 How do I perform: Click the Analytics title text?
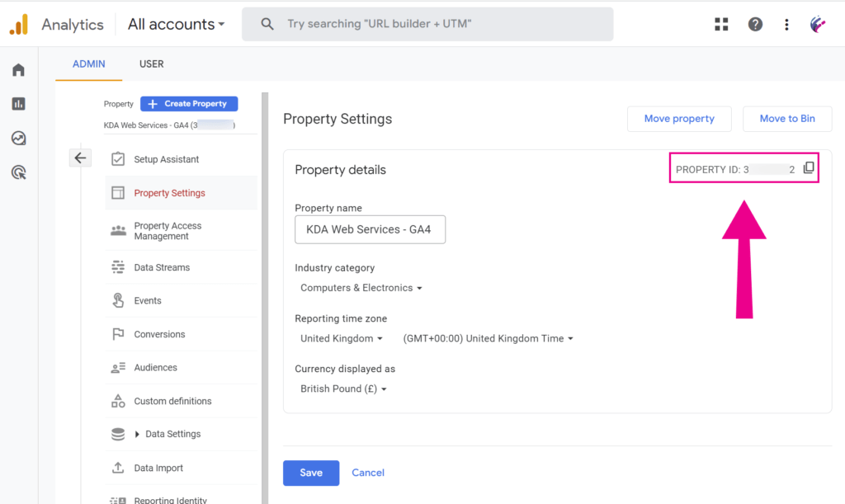(x=73, y=25)
